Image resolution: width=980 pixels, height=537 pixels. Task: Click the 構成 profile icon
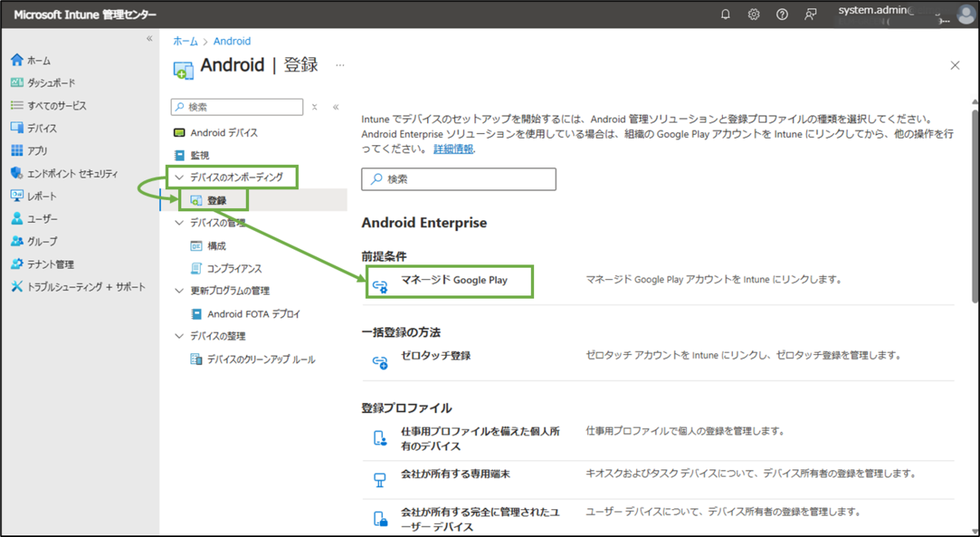pos(196,246)
